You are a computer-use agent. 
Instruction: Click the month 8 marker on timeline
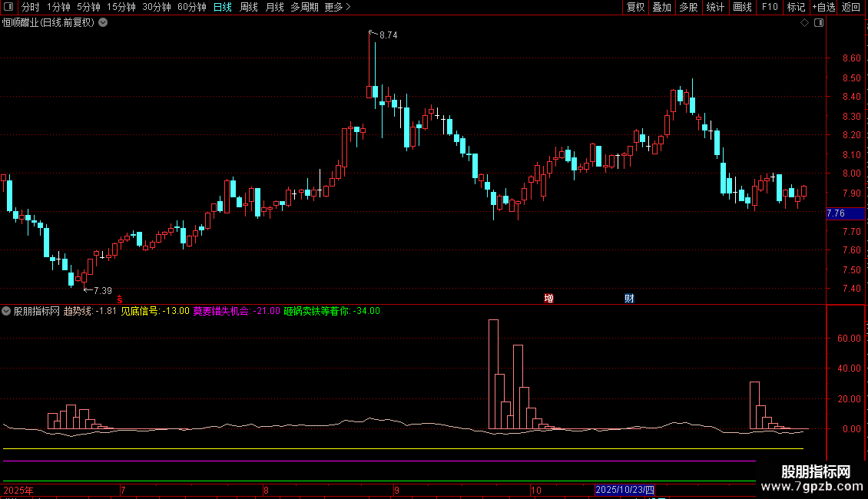[x=267, y=490]
